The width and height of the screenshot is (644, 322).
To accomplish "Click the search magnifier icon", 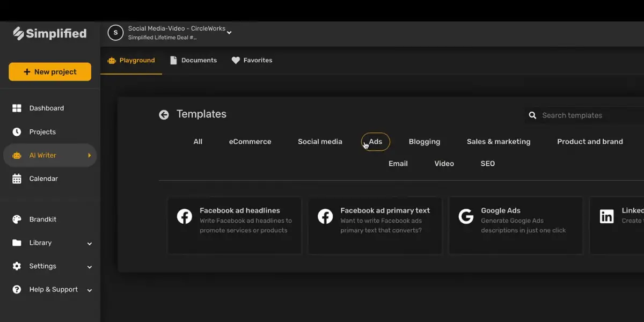I will 532,115.
